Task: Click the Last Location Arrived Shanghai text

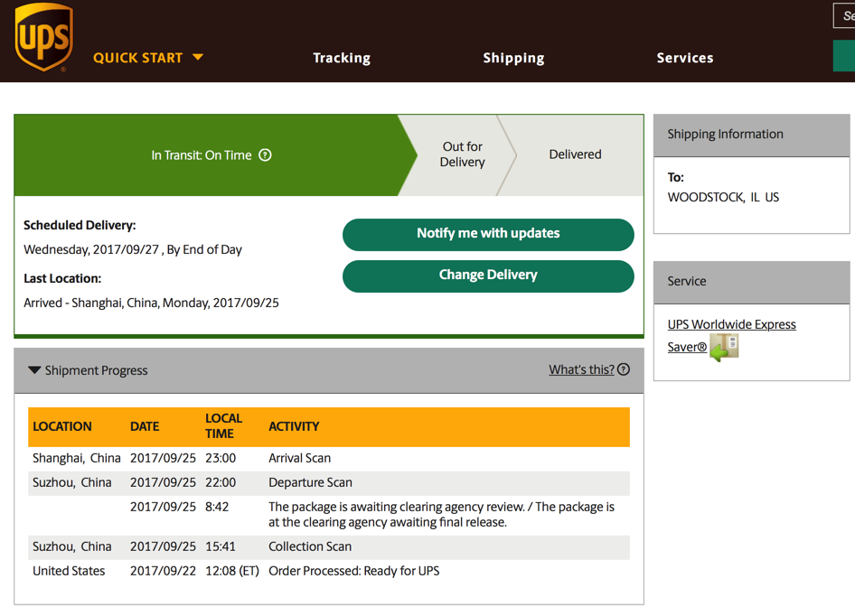Action: click(151, 303)
